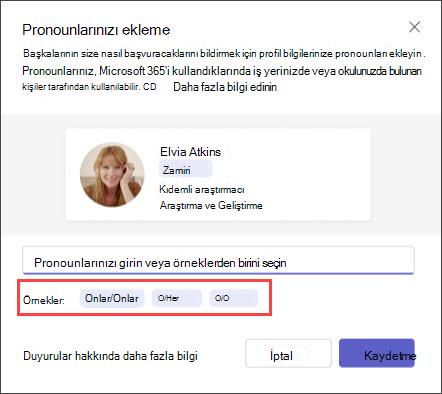This screenshot has height=394, width=442.
Task: Select the Örnekler: label
Action: point(44,300)
